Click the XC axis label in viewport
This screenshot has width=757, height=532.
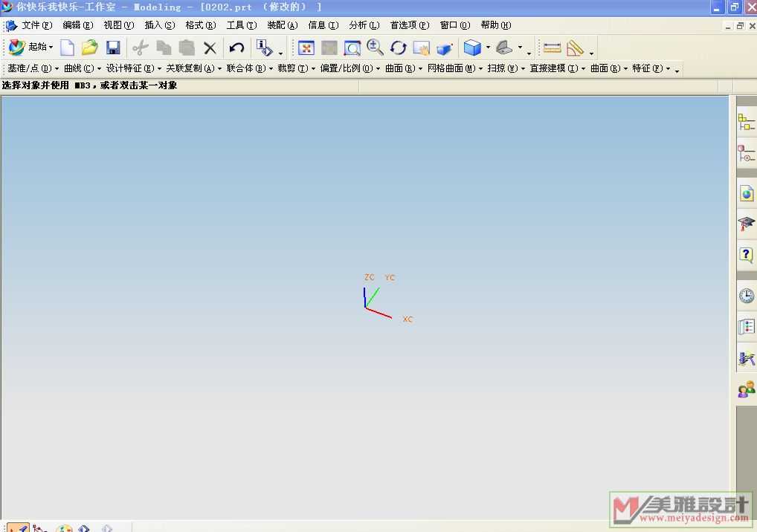click(408, 319)
